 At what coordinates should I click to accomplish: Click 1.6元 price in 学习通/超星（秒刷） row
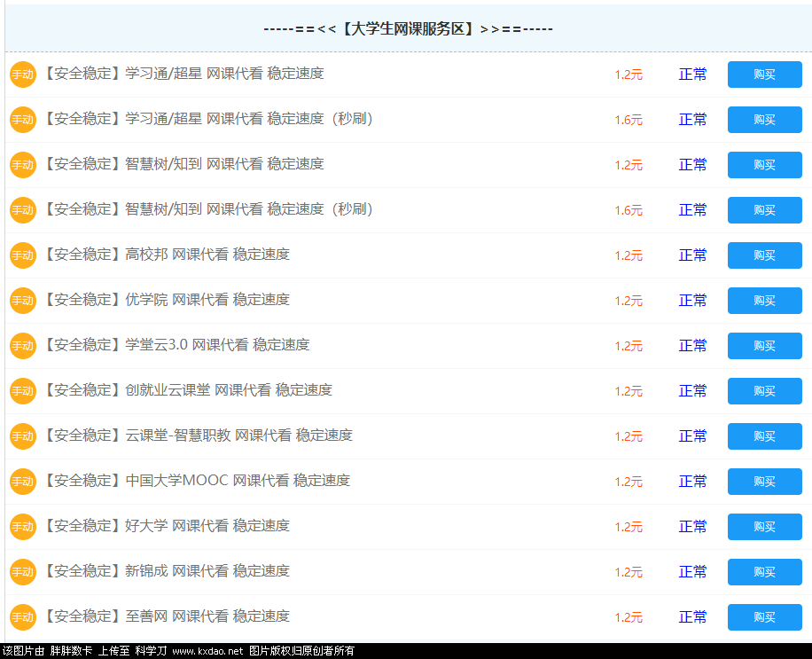629,121
